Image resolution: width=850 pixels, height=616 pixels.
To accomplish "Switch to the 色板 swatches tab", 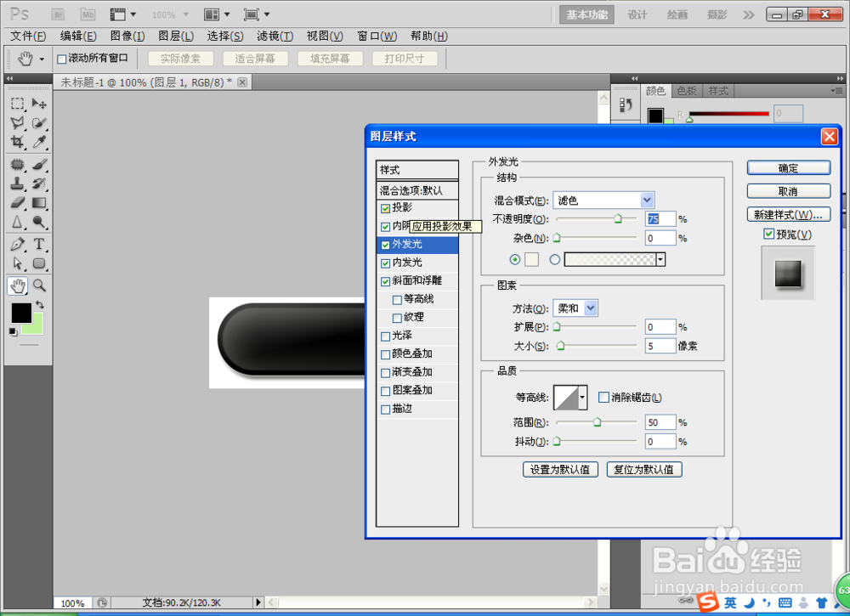I will click(x=687, y=91).
